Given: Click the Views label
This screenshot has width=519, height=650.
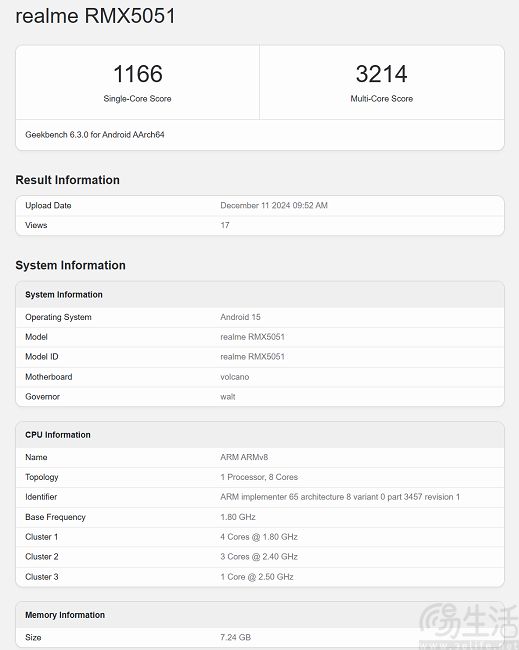Looking at the screenshot, I should (x=36, y=225).
